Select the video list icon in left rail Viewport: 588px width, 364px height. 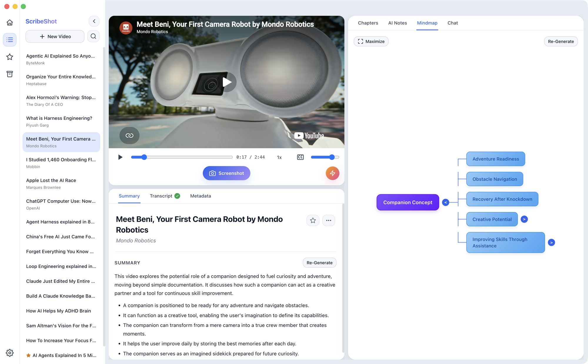pos(10,40)
